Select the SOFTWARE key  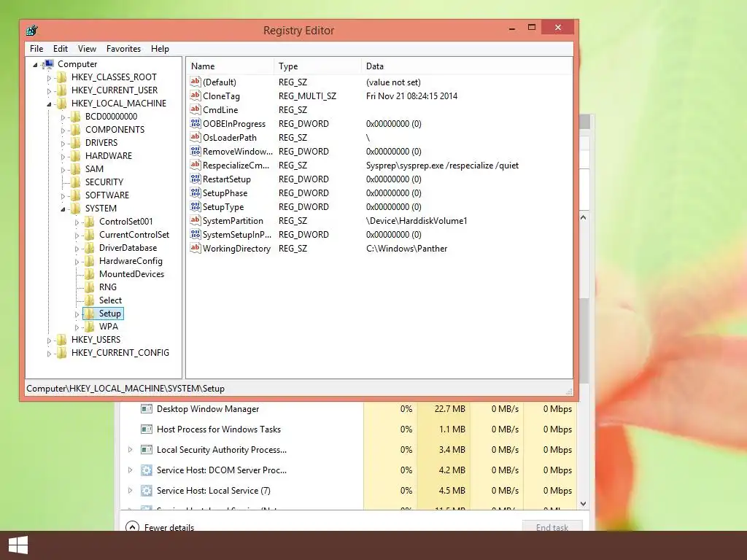coord(107,195)
